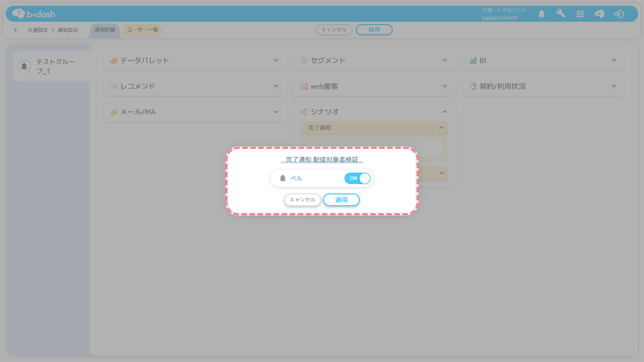Viewport: 644px width, 362px height.
Task: Switch to the ユーザー一覧 tab
Action: coord(142,30)
